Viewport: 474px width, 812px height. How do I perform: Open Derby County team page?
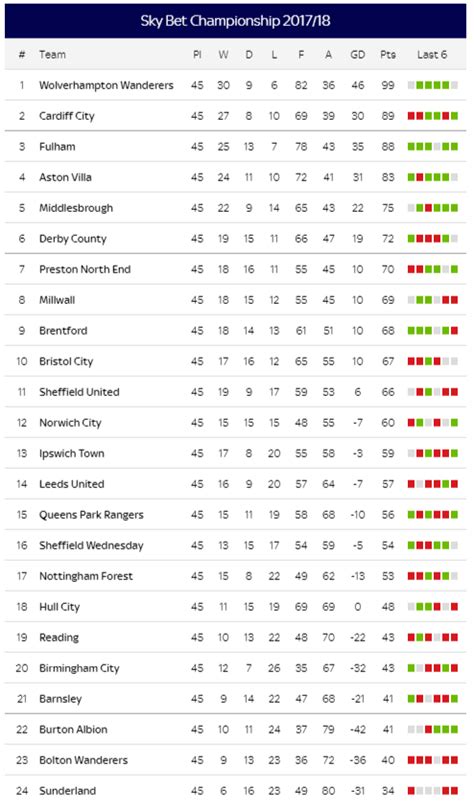pos(73,239)
